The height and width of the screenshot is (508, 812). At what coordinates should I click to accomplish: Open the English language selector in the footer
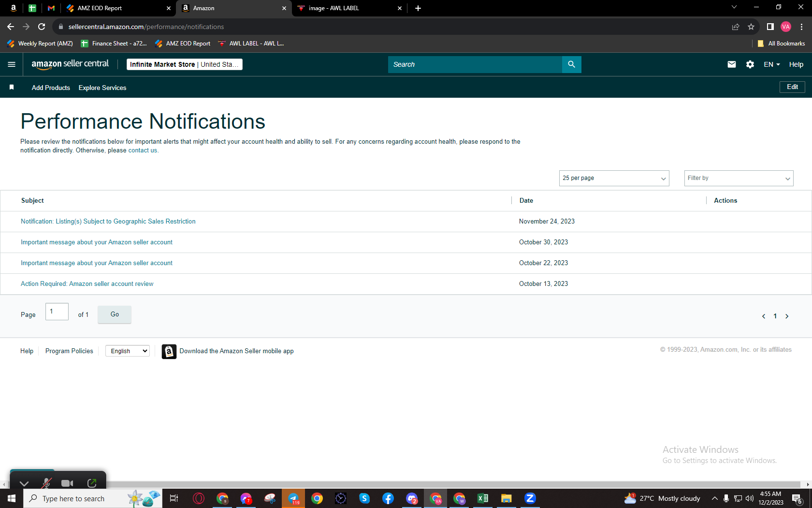(128, 351)
